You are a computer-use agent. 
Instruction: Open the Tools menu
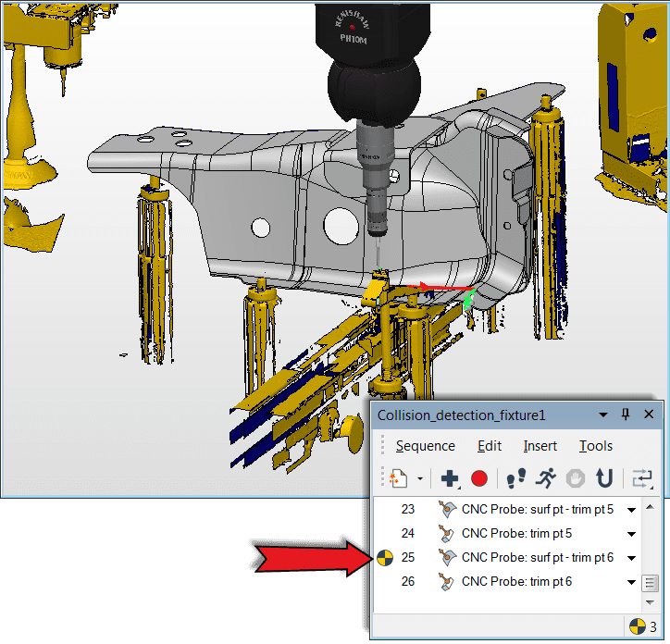[595, 446]
